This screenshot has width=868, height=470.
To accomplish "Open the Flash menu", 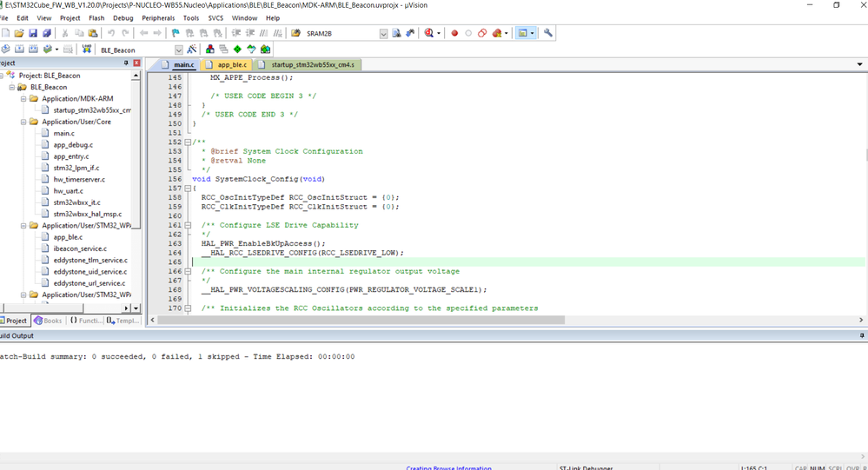I will coord(96,17).
